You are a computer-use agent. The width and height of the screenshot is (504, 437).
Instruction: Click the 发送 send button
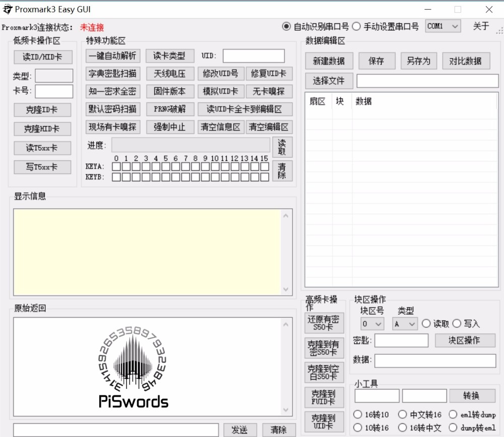point(240,430)
